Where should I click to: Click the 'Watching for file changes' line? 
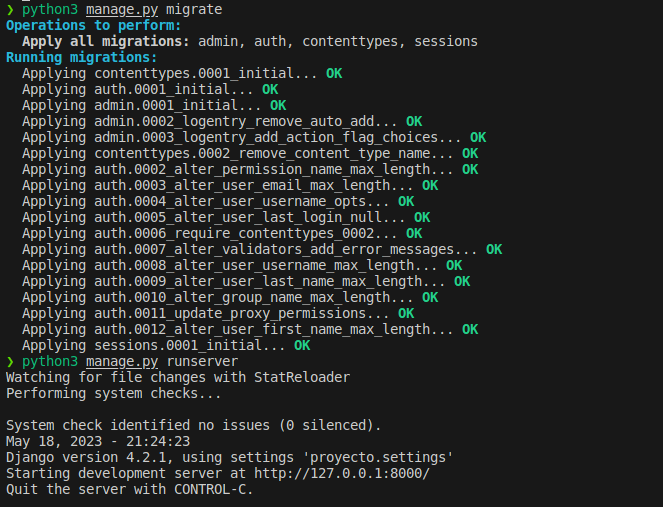178,377
